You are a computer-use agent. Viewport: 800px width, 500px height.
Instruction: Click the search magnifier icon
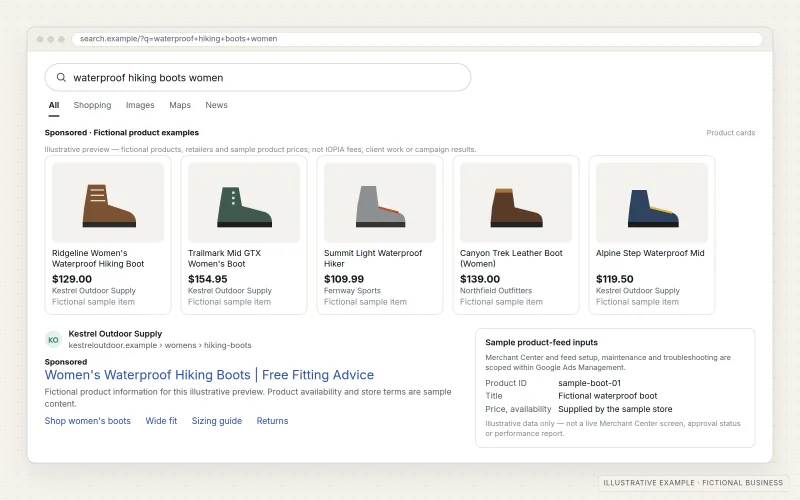coord(61,78)
